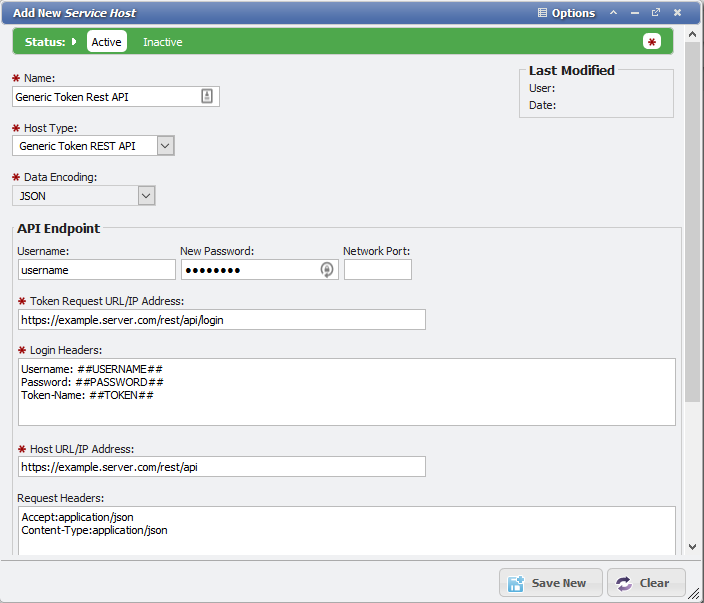This screenshot has width=704, height=603.
Task: Set status to Active
Action: [106, 42]
